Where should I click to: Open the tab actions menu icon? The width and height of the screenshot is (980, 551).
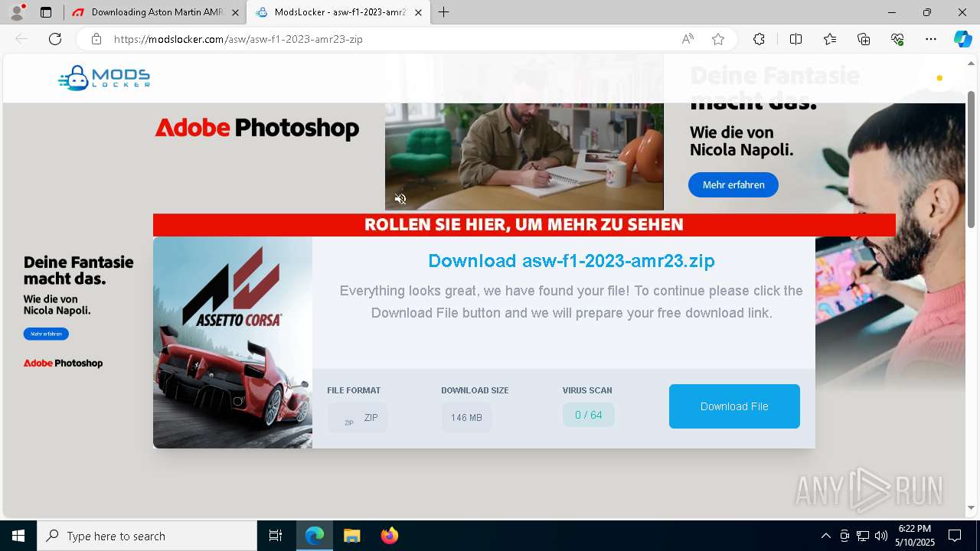coord(46,12)
